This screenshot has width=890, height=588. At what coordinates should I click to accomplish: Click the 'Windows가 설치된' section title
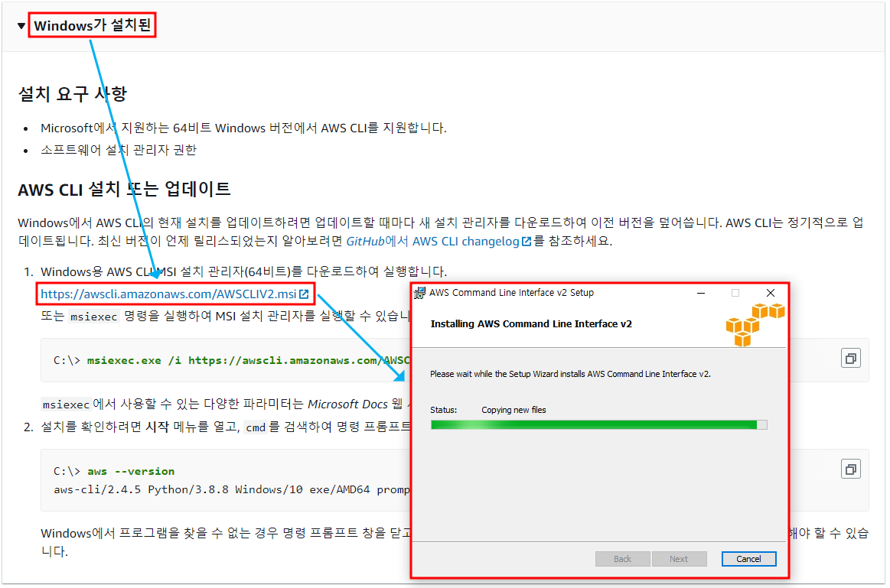coord(92,25)
